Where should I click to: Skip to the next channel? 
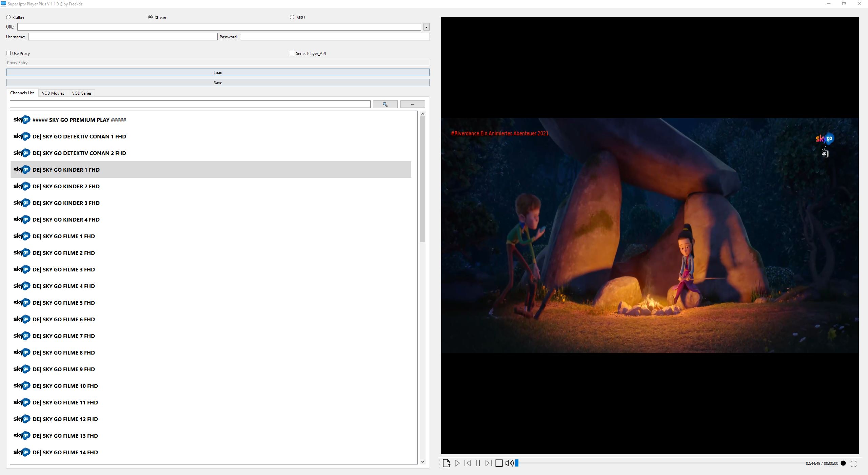[x=488, y=463]
